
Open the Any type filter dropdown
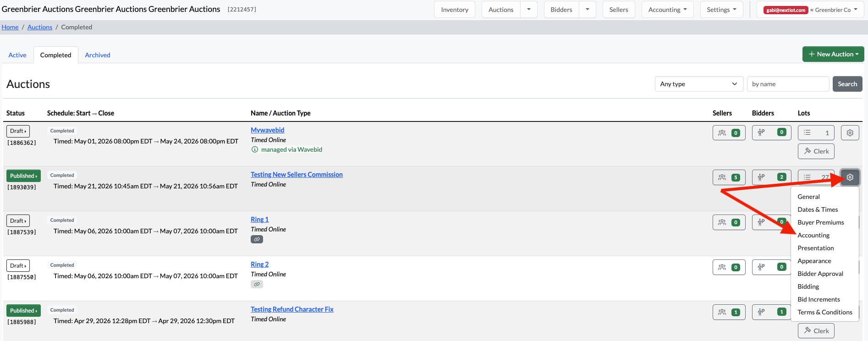coord(699,84)
